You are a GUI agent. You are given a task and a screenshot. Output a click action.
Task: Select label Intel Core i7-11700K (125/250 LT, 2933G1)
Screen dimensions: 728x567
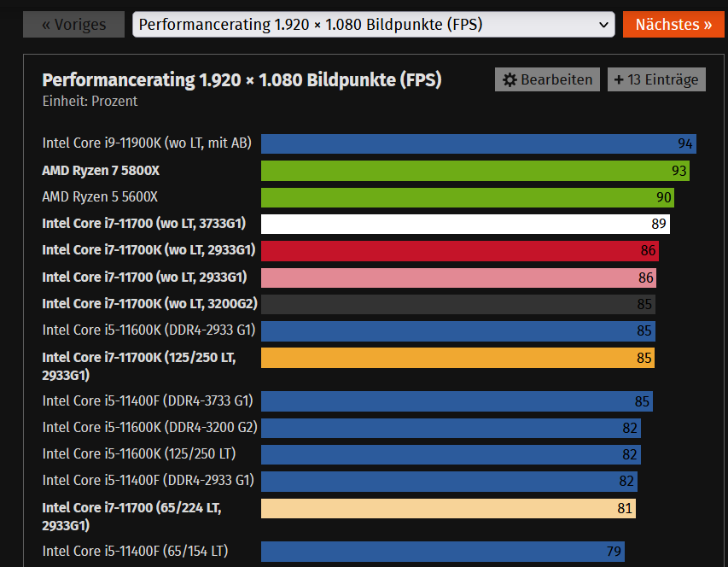pos(139,366)
